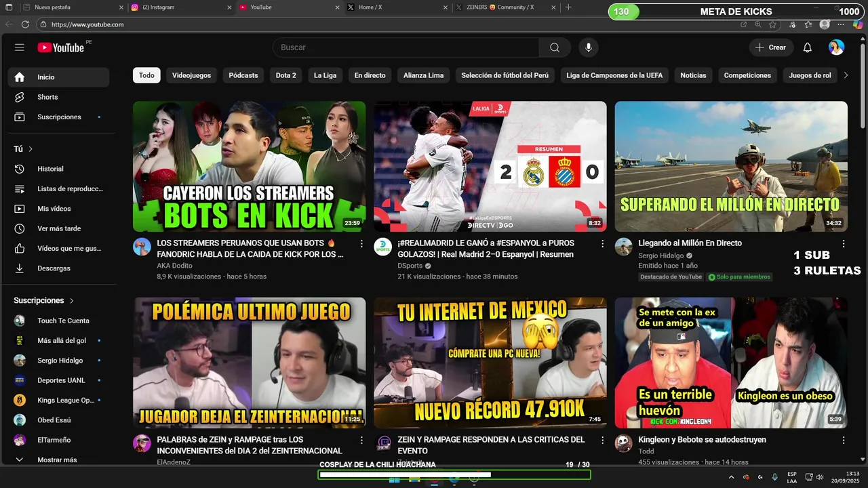Open browser settings three-dots menu
Screen dimensions: 868x488
[x=841, y=24]
